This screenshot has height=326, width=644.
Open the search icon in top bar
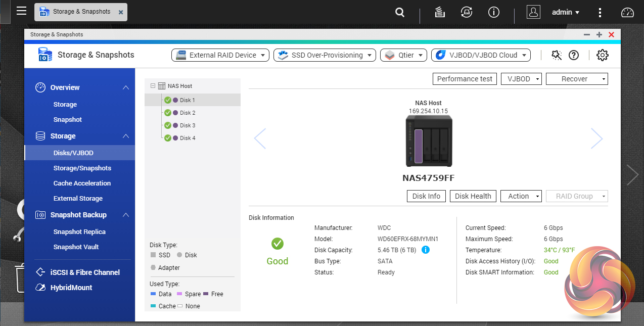(x=400, y=13)
